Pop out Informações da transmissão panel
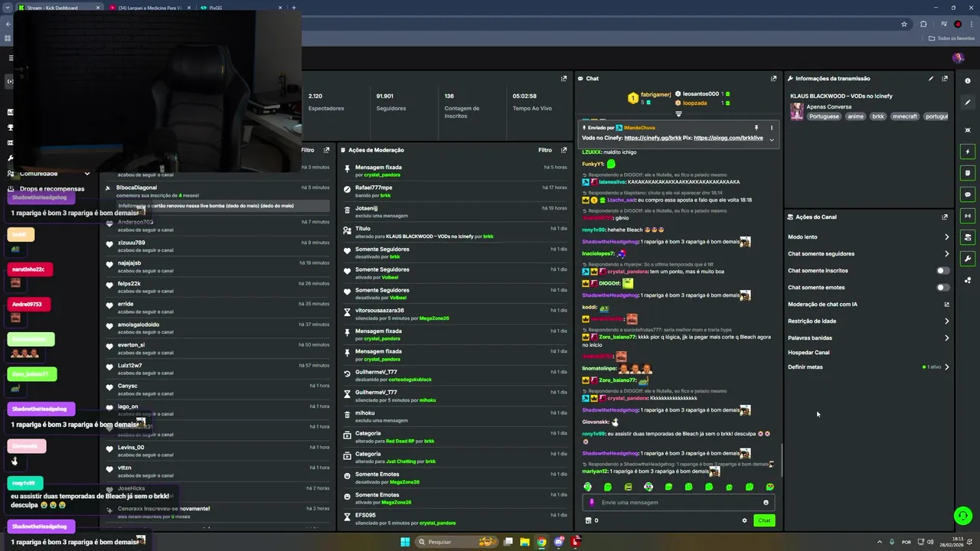Viewport: 980px width, 551px height. coord(945,78)
